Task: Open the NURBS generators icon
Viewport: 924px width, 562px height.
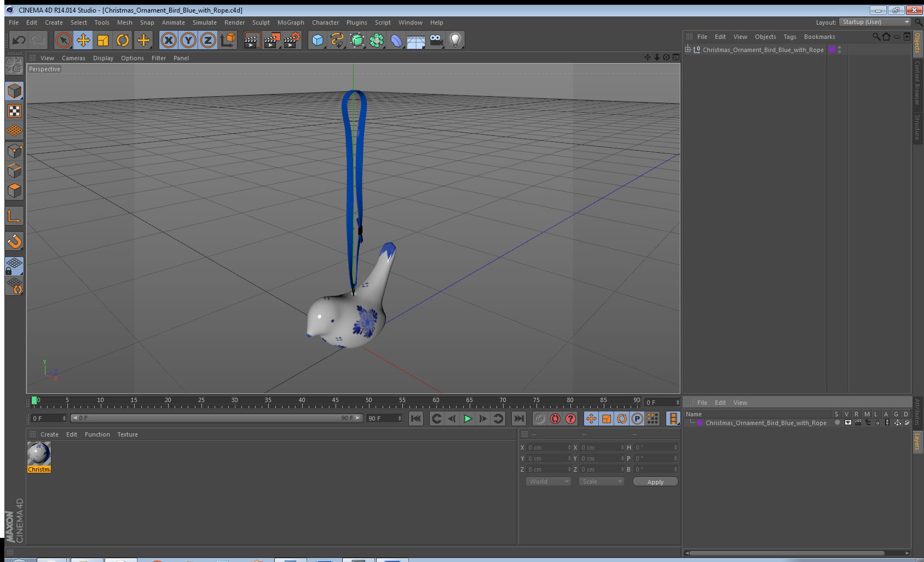Action: coord(357,40)
